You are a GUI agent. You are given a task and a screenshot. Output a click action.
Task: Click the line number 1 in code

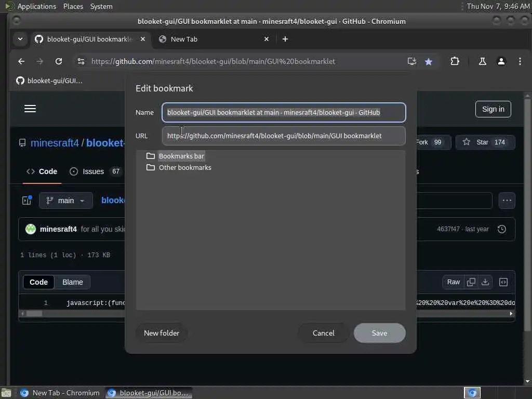click(46, 303)
